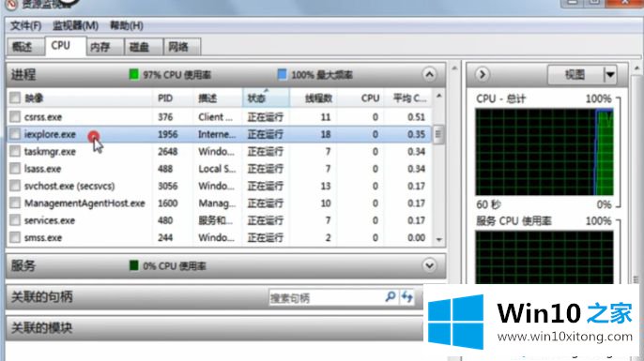Focus the 搜索句柄 search field

[326, 298]
